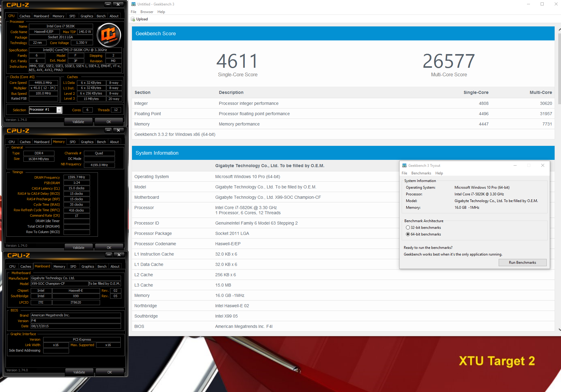
Task: Open Graphics tab in top CPU-Z window
Action: tap(87, 16)
